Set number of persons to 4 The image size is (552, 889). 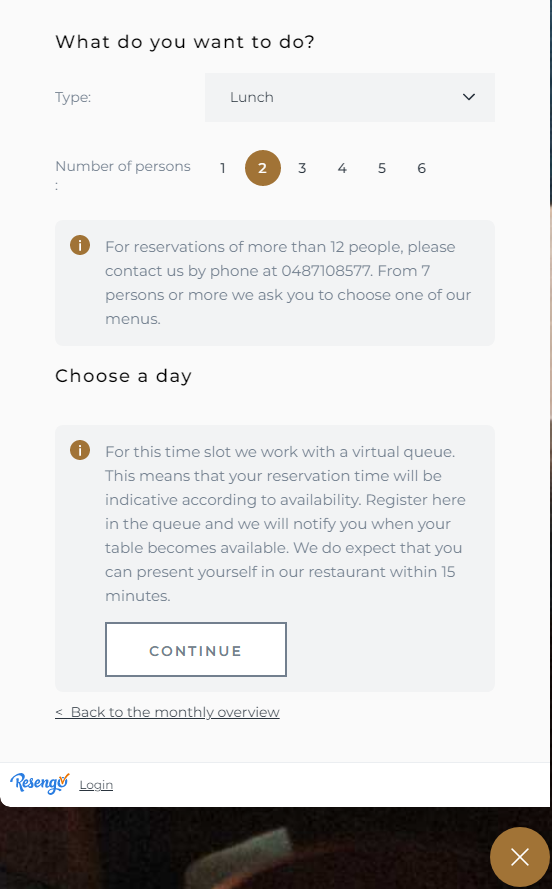342,168
